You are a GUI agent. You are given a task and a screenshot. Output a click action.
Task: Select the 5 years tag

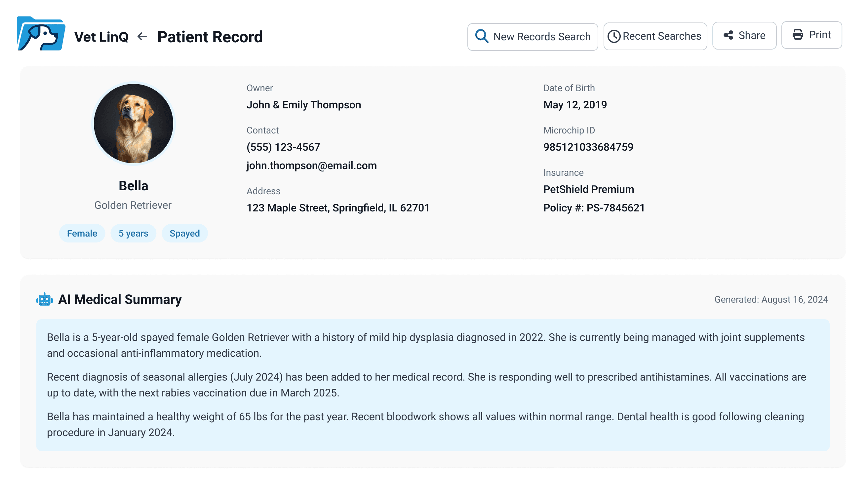133,233
